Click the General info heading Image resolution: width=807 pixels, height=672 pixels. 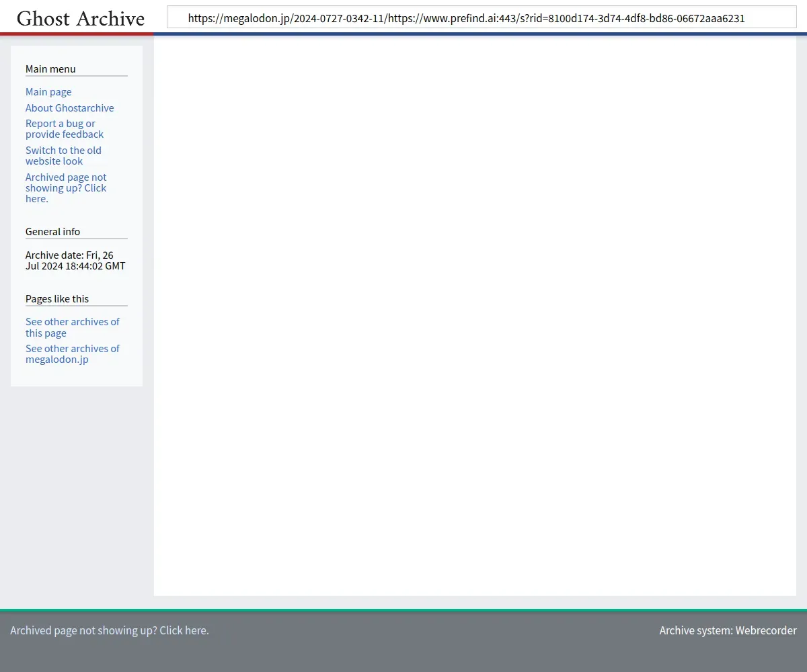coord(52,232)
